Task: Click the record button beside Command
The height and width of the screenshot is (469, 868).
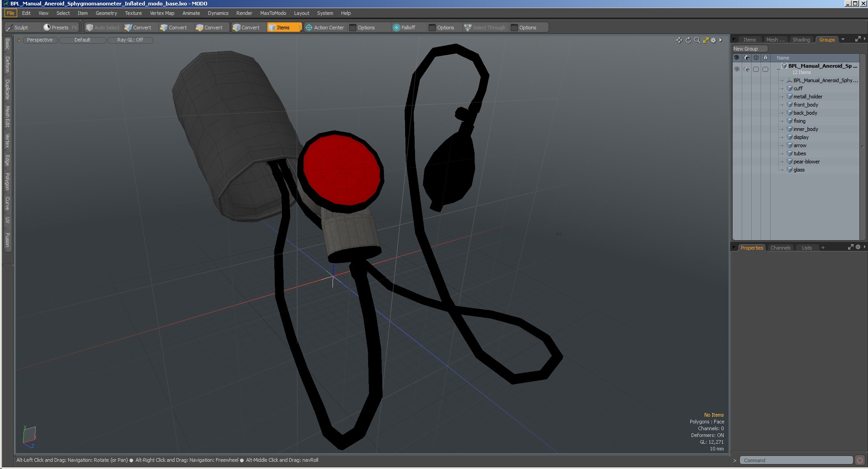Action: tap(860, 460)
